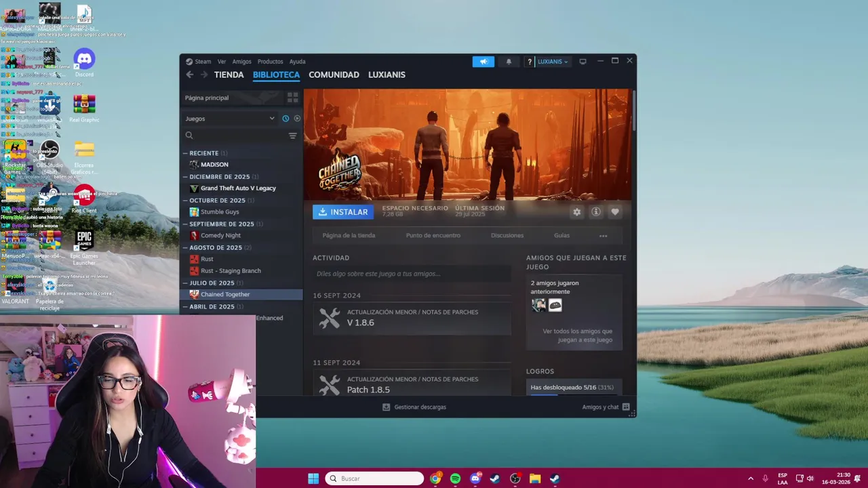The image size is (868, 488).
Task: Collapse the OCTUBRE DE 2025 group
Action: (185, 201)
